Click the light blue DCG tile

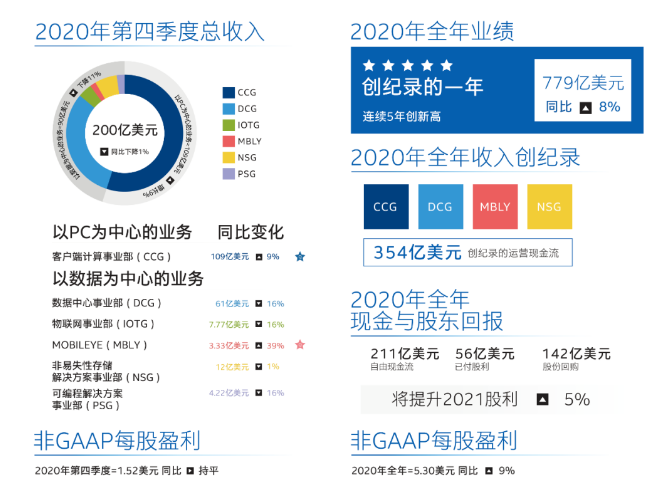[441, 206]
